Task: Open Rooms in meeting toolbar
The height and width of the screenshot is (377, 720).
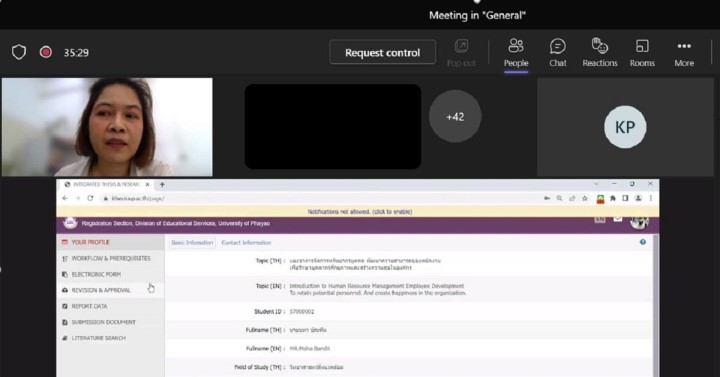Action: 642,53
